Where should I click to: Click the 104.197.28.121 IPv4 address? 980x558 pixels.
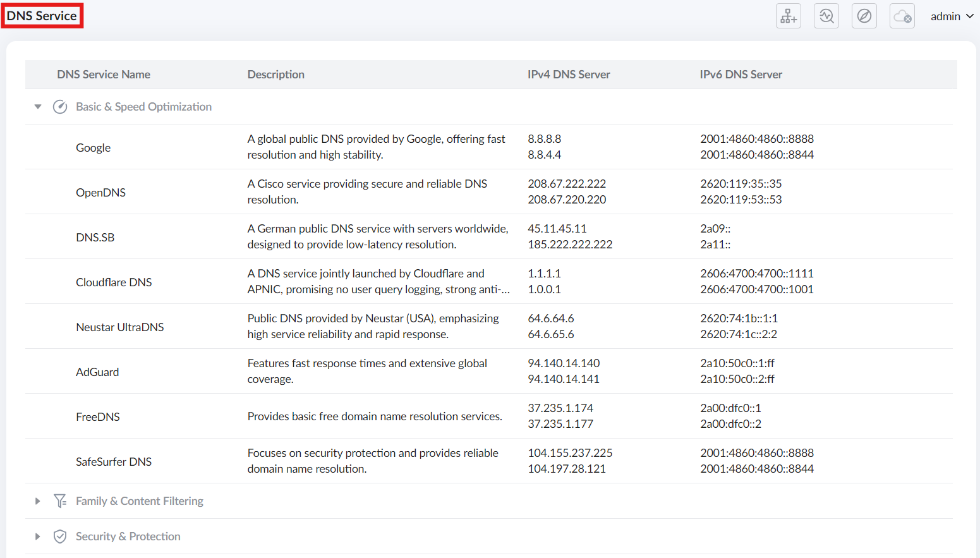click(x=567, y=469)
